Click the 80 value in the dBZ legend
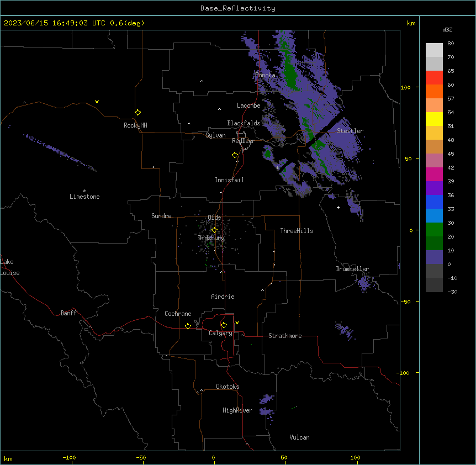Image resolution: width=476 pixels, height=465 pixels. coord(451,44)
